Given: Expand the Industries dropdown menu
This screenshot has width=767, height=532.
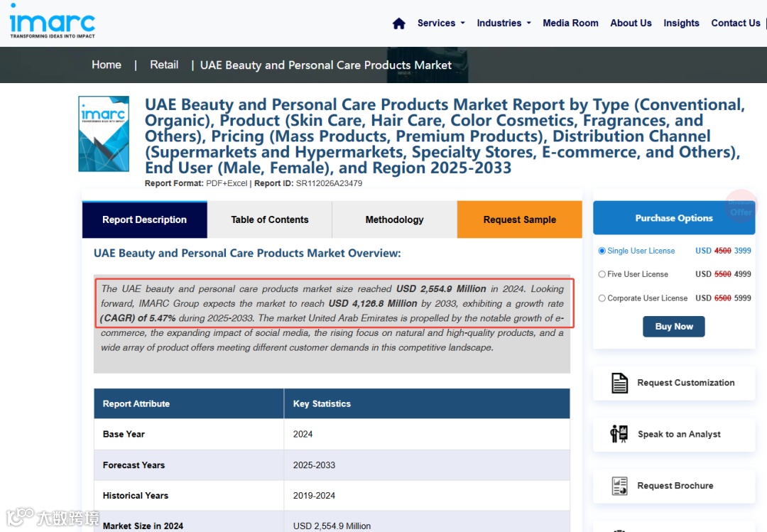Looking at the screenshot, I should click(504, 23).
